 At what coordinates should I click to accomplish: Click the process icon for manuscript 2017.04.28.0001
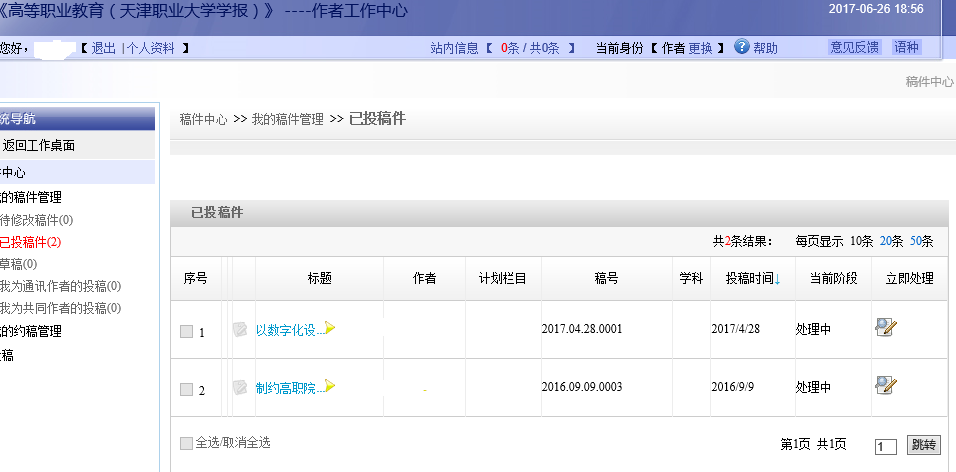pos(885,328)
